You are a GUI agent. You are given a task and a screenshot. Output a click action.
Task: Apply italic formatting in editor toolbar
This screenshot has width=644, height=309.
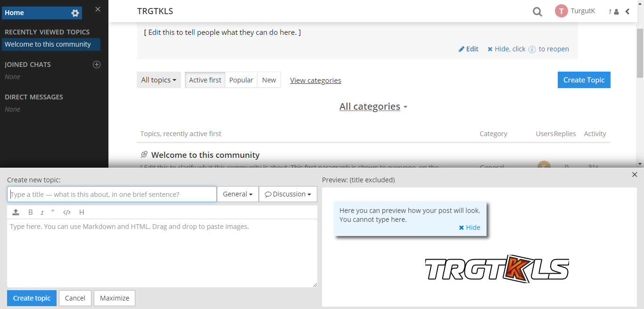click(x=42, y=212)
